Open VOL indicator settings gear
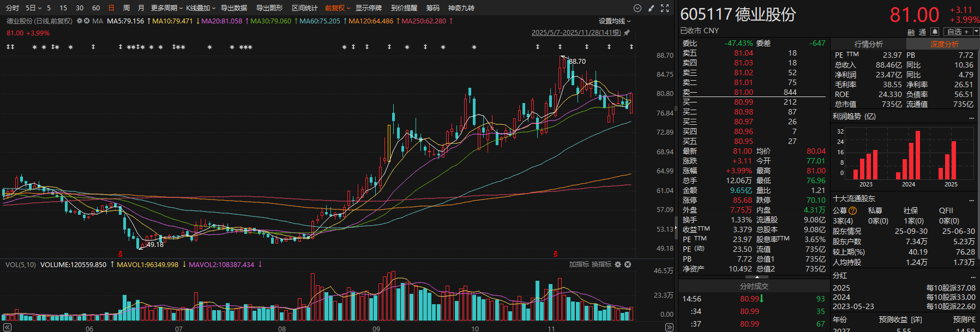Screen dimensions: 980x332 (618, 264)
